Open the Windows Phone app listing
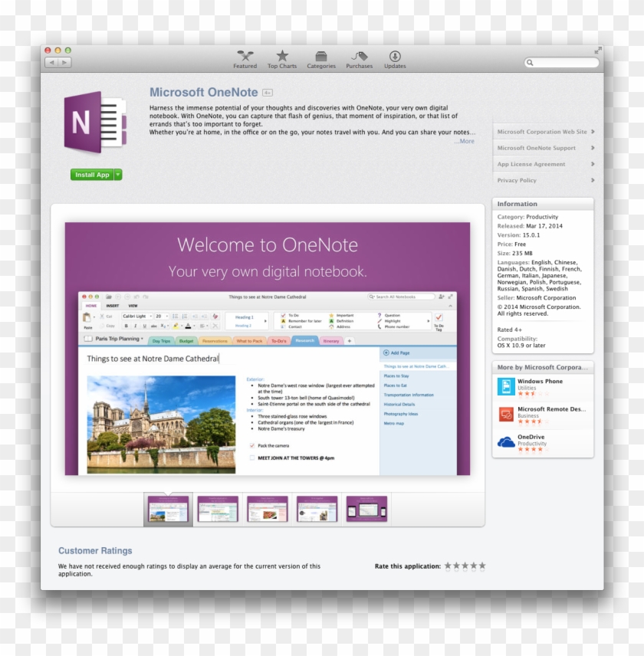The height and width of the screenshot is (656, 644). click(x=540, y=381)
